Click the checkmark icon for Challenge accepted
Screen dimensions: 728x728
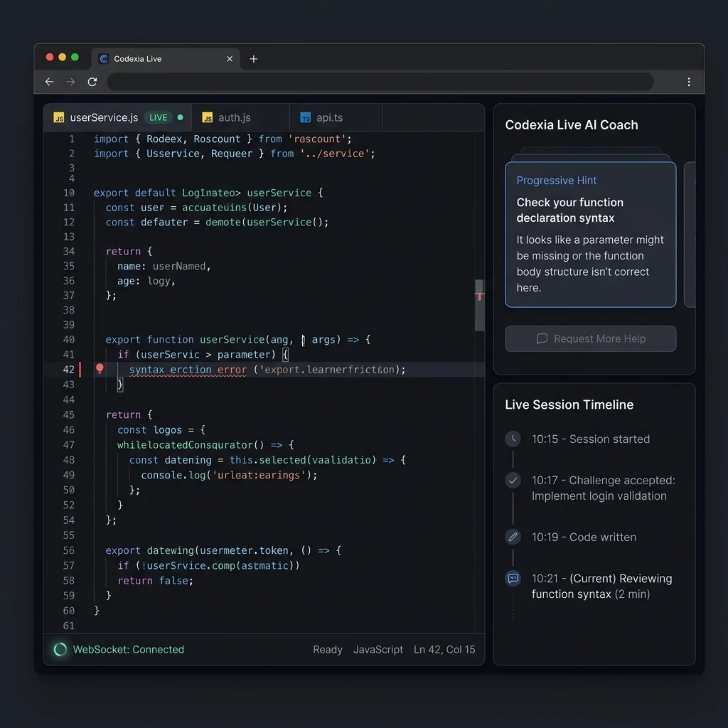pos(513,480)
